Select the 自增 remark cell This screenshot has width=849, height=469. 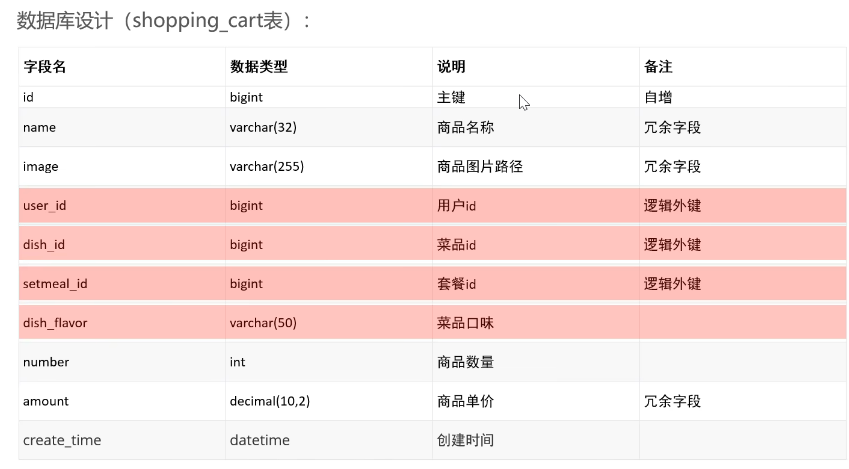tap(658, 98)
